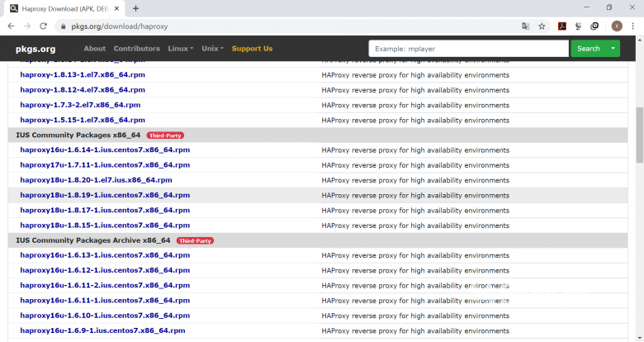Select the Haproxy Download tab
This screenshot has height=342, width=644.
[64, 8]
